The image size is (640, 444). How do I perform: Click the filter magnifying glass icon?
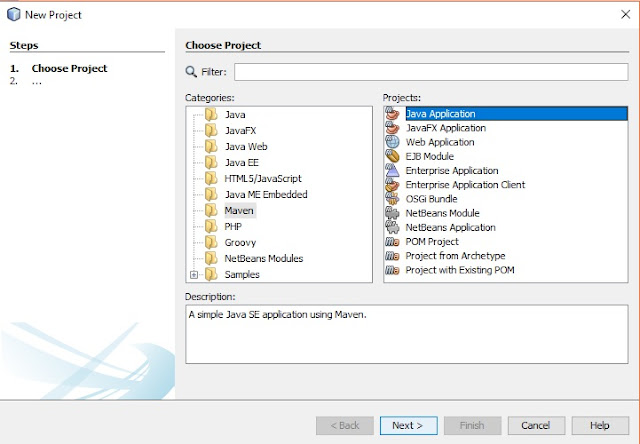pos(191,72)
